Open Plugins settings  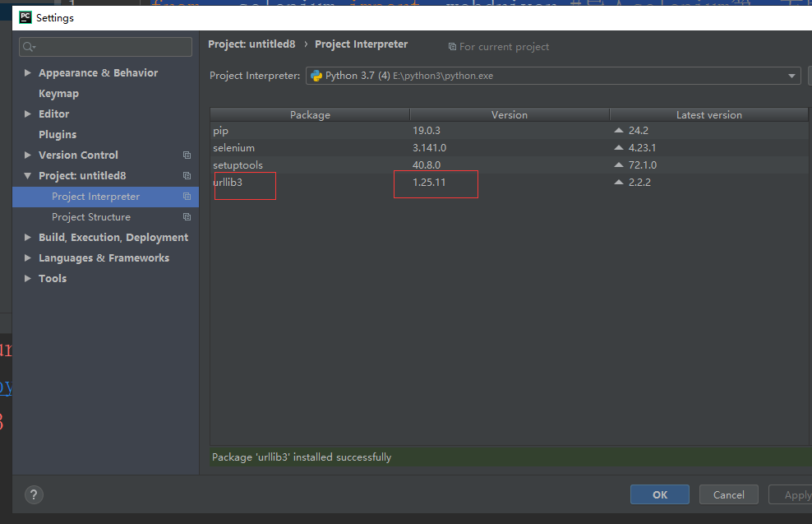point(58,135)
